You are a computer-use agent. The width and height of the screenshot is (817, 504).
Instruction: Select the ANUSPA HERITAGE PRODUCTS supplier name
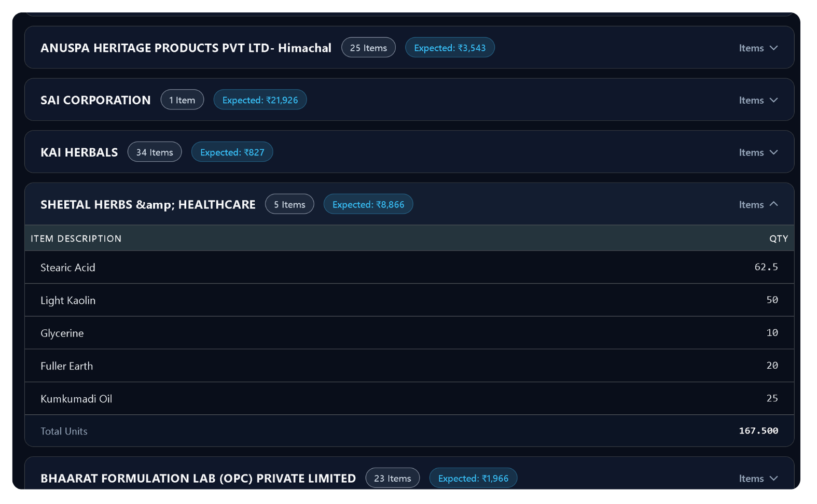point(186,48)
